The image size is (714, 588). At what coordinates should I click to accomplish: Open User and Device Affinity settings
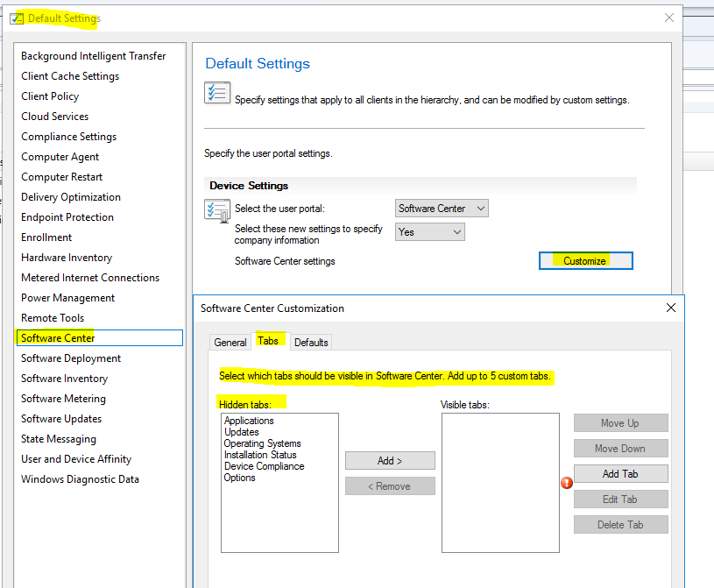coord(76,459)
